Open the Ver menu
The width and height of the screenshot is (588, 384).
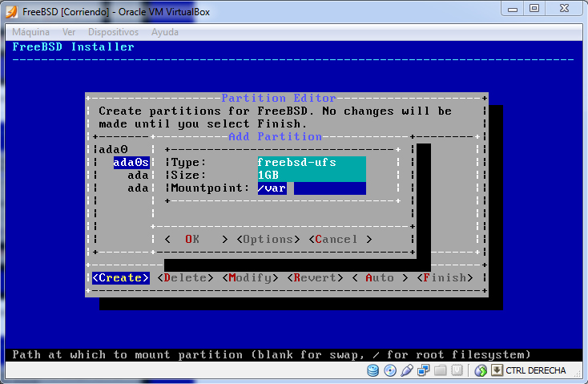point(69,32)
